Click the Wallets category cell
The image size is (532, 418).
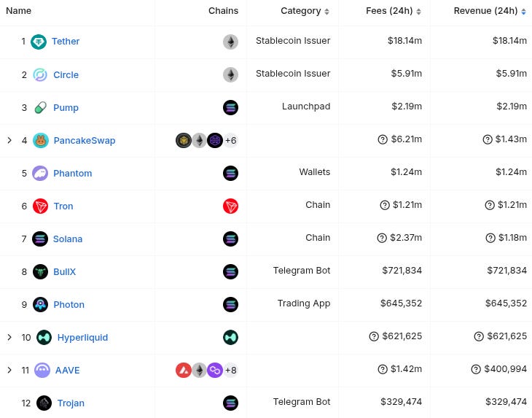point(315,172)
